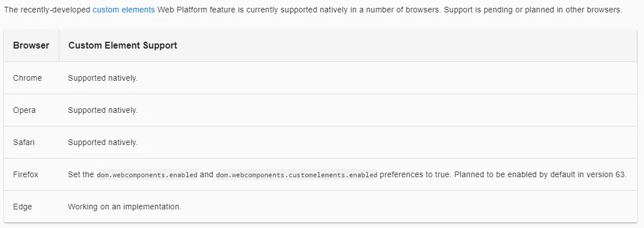Viewport: 644px width, 228px height.
Task: Click "Set the" text in the Firefox row
Action: coord(81,174)
